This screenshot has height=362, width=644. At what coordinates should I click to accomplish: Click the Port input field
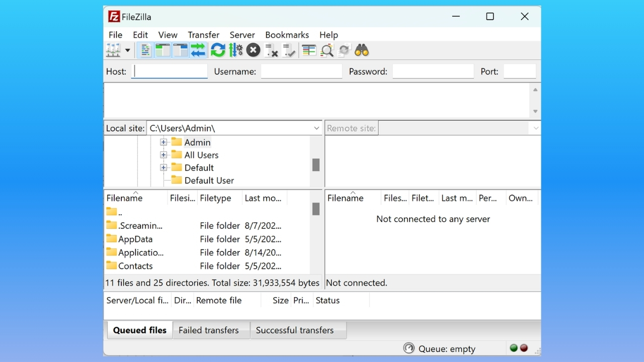tap(520, 71)
